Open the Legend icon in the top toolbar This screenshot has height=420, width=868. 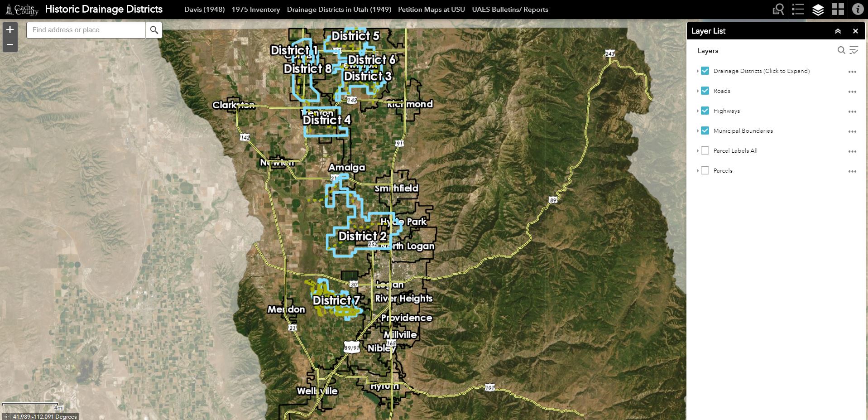798,9
